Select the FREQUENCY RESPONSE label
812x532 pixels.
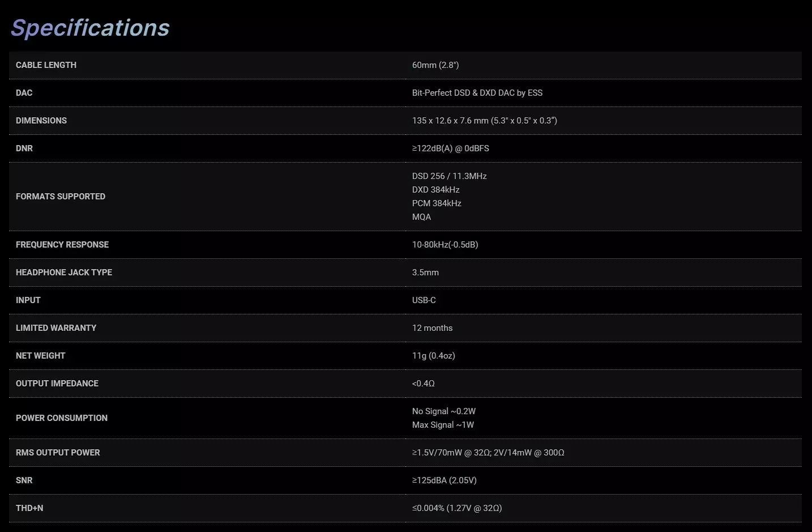coord(62,245)
